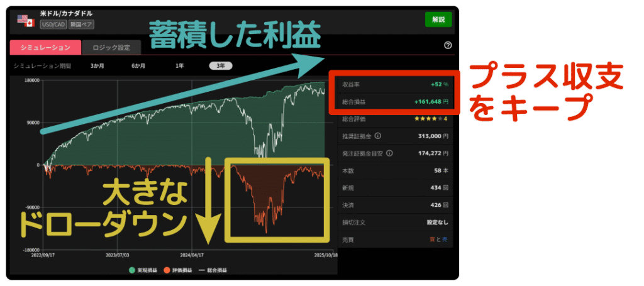644x286 pixels.
Task: Select the 6か月 simulation period
Action: click(x=138, y=65)
